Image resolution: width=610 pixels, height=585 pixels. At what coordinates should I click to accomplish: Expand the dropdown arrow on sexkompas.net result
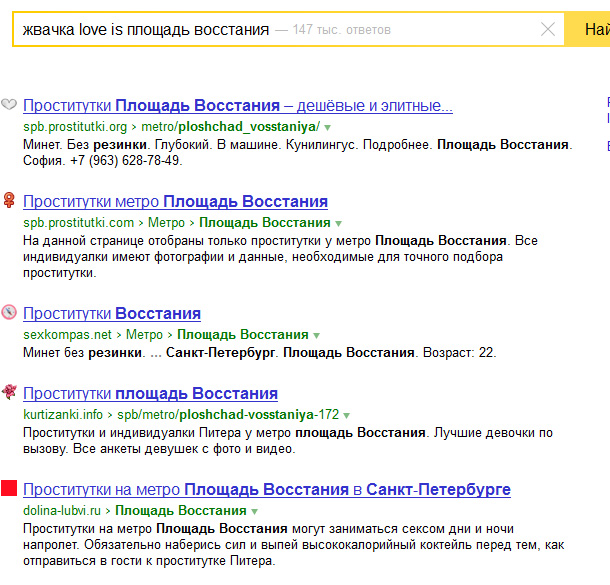(x=317, y=336)
